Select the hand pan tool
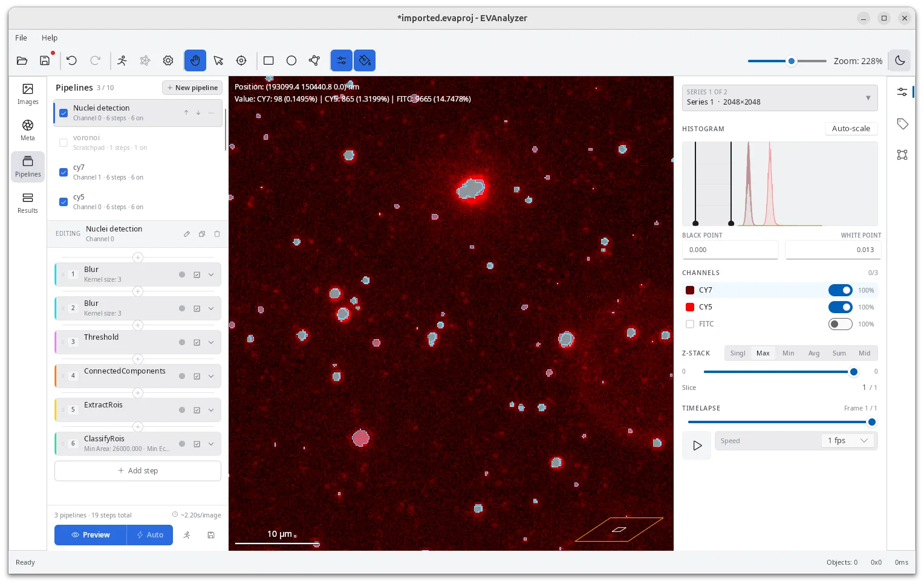The height and width of the screenshot is (584, 924). point(195,60)
